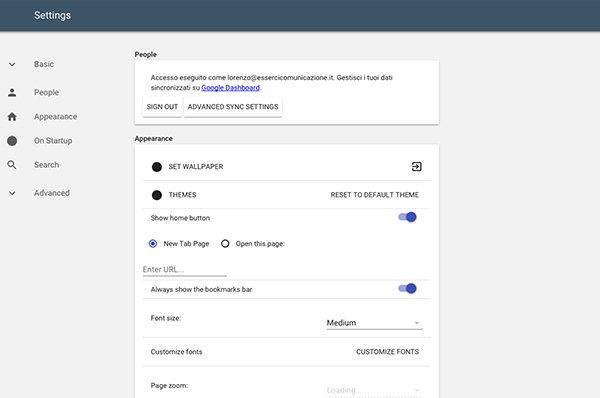Click the Themes label

(x=183, y=195)
